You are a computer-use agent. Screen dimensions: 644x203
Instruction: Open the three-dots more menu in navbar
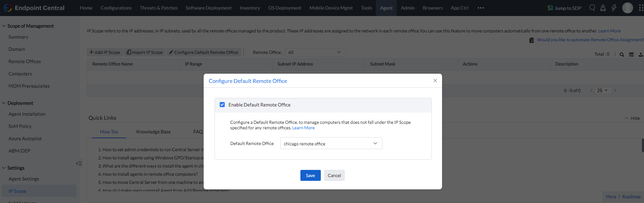481,8
